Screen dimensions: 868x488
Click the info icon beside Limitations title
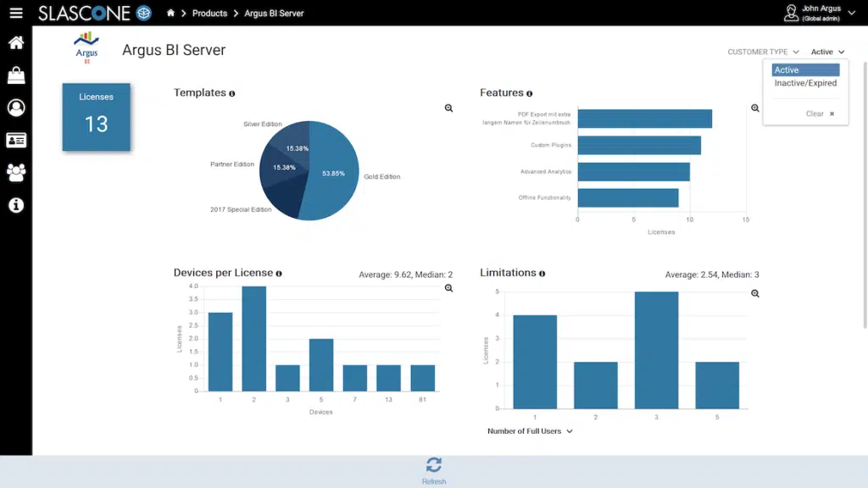tap(542, 274)
